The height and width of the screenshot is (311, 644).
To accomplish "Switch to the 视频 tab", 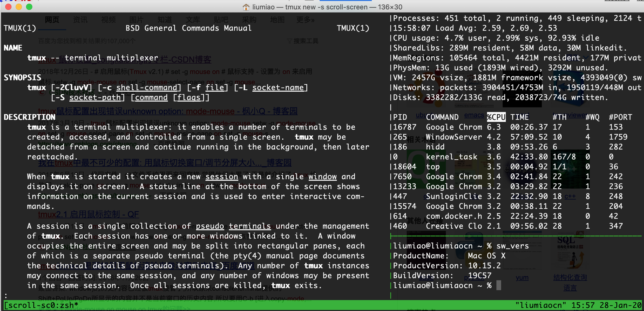I will click(x=108, y=20).
